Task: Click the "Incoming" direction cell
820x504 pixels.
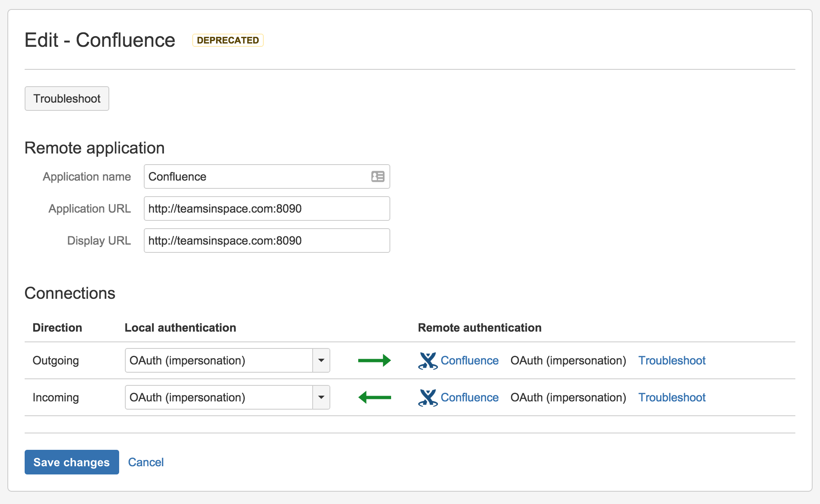Action: tap(55, 398)
